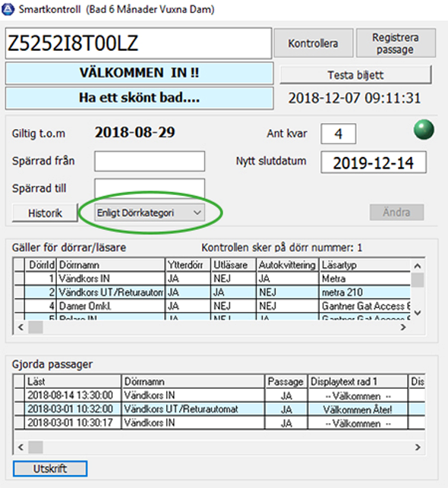Select the 2018-08-14 13:30:00 passage row
This screenshot has height=488, width=448.
(219, 395)
